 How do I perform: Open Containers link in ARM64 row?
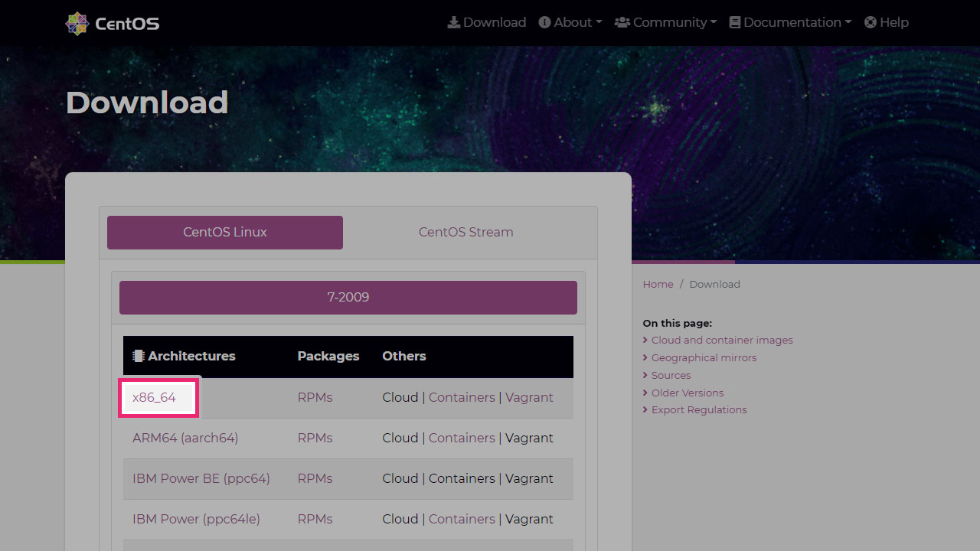click(462, 438)
